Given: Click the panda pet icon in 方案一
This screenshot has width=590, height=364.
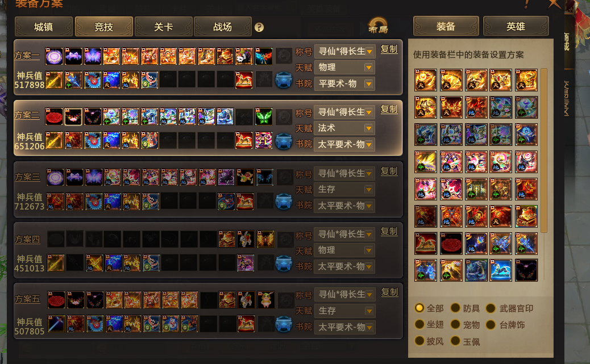Looking at the screenshot, I should tap(244, 56).
